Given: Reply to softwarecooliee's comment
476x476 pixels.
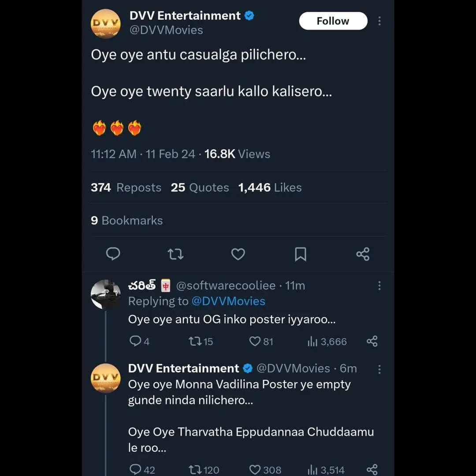Looking at the screenshot, I should tap(135, 342).
